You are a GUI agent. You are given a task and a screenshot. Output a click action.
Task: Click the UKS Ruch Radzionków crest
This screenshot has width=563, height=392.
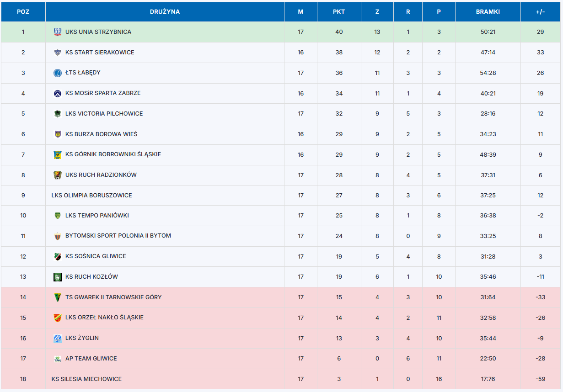point(58,175)
